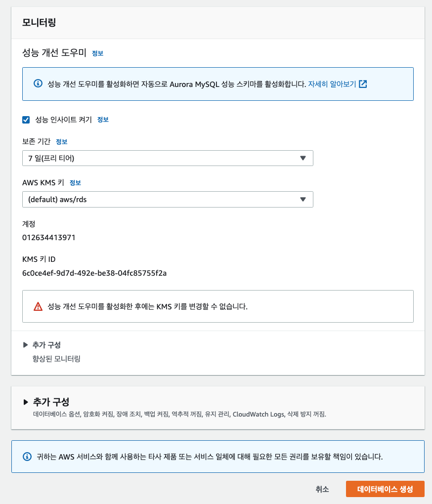Image resolution: width=432 pixels, height=504 pixels.
Task: Click the KMS 키 ID label
Action: pyautogui.click(x=39, y=259)
